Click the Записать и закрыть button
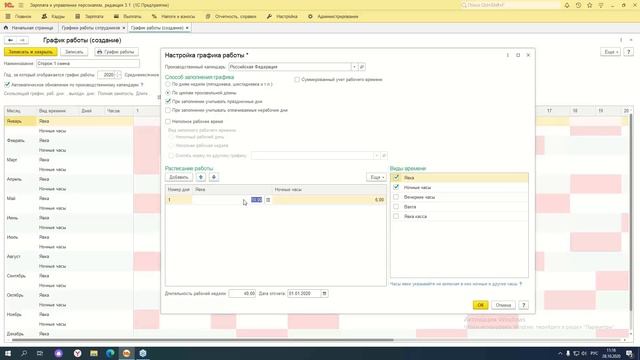Screen dimensions: 640x360 (x=31, y=52)
